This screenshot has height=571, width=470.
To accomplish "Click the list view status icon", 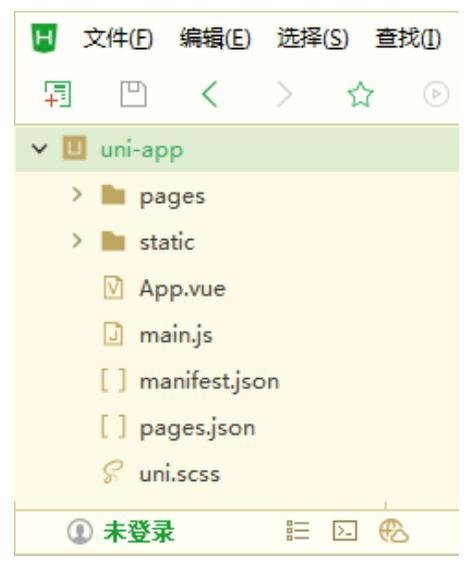I will pyautogui.click(x=298, y=531).
